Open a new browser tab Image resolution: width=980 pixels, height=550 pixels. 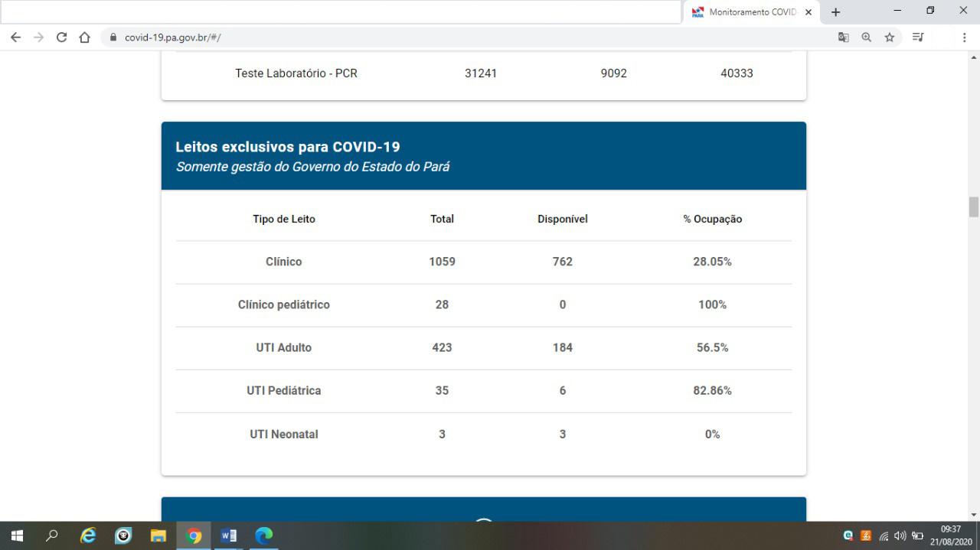click(835, 12)
